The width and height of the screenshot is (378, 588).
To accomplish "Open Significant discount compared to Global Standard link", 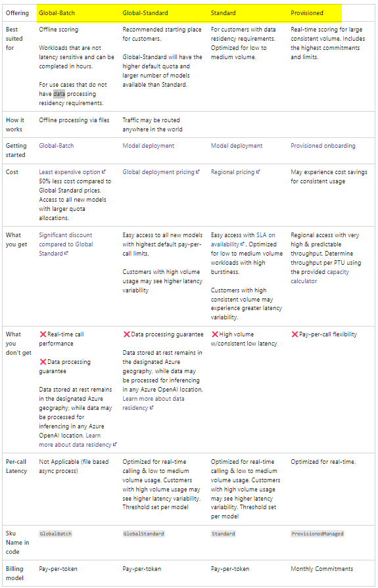I will tap(66, 244).
